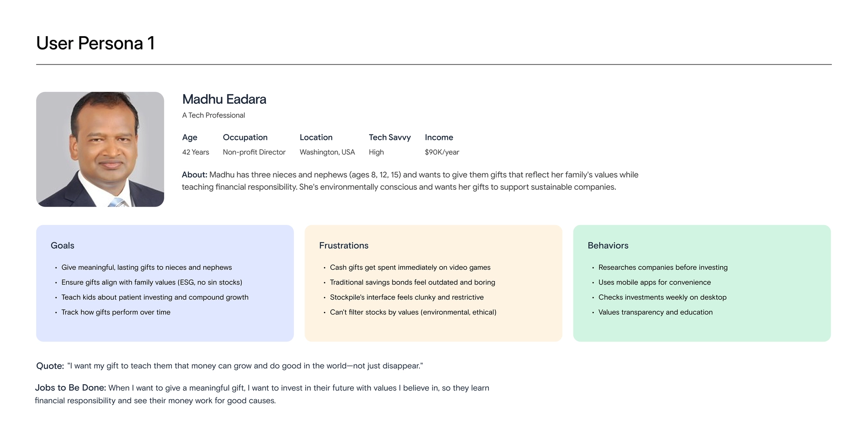Viewport: 868px width, 439px height.
Task: Click the "Washington, USA" location value
Action: 327,152
